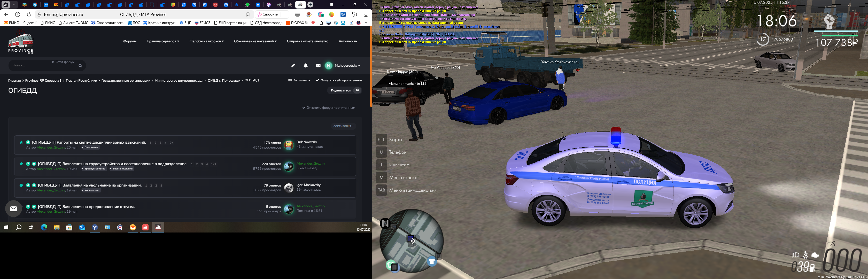Image resolution: width=868 pixels, height=279 pixels.
Task: Go to Главная breadcrumb
Action: click(14, 80)
